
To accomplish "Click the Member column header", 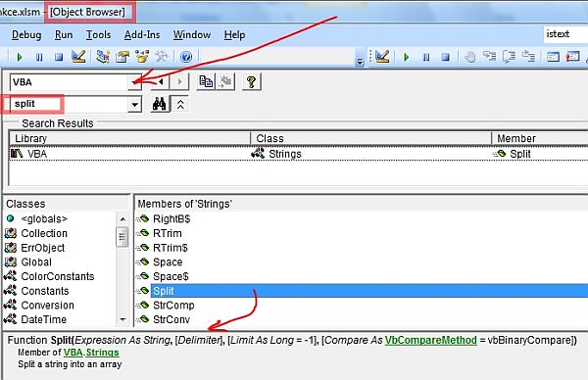I will tap(540, 138).
